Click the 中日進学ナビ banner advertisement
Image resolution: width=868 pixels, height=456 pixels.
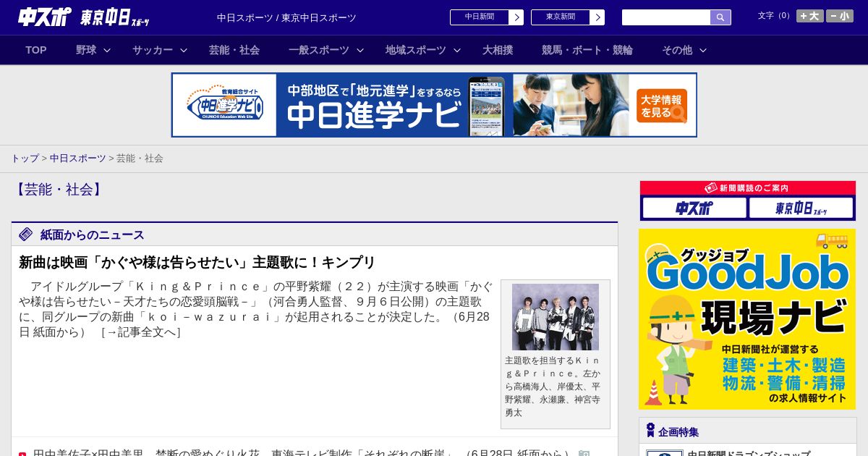[x=434, y=105]
